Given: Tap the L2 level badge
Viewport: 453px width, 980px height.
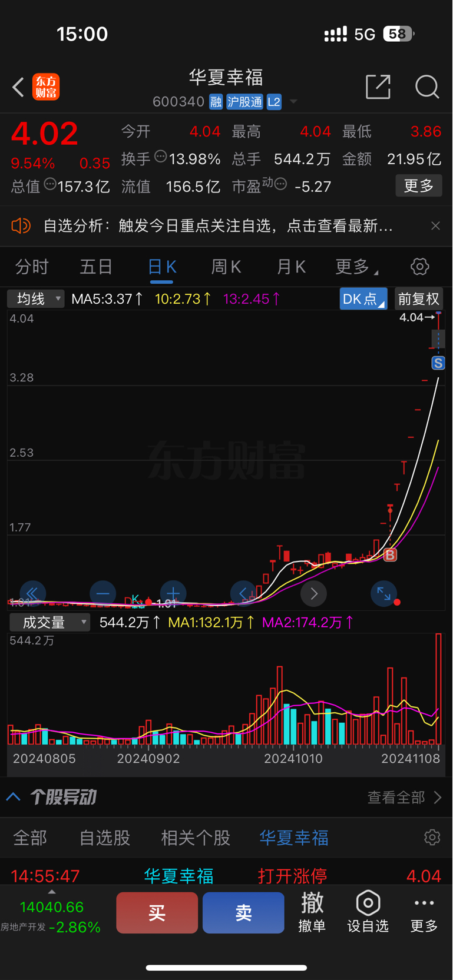Looking at the screenshot, I should 274,102.
